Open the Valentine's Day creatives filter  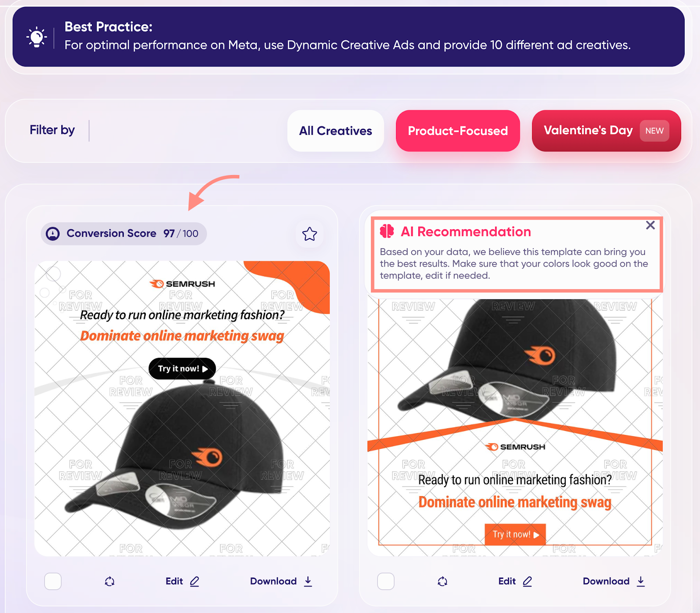point(605,130)
